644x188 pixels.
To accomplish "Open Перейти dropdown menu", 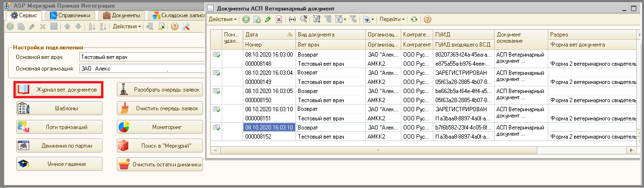I will (x=392, y=19).
